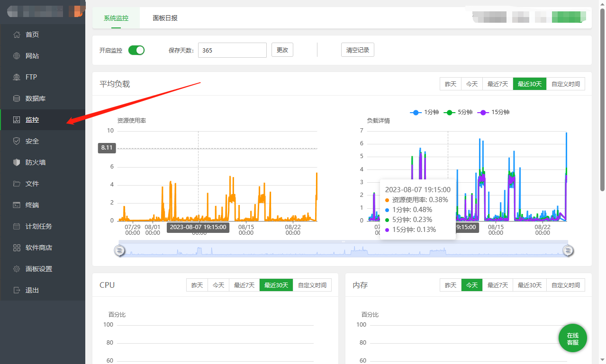Click the right handle of chart range slider
The width and height of the screenshot is (606, 364).
pyautogui.click(x=568, y=250)
